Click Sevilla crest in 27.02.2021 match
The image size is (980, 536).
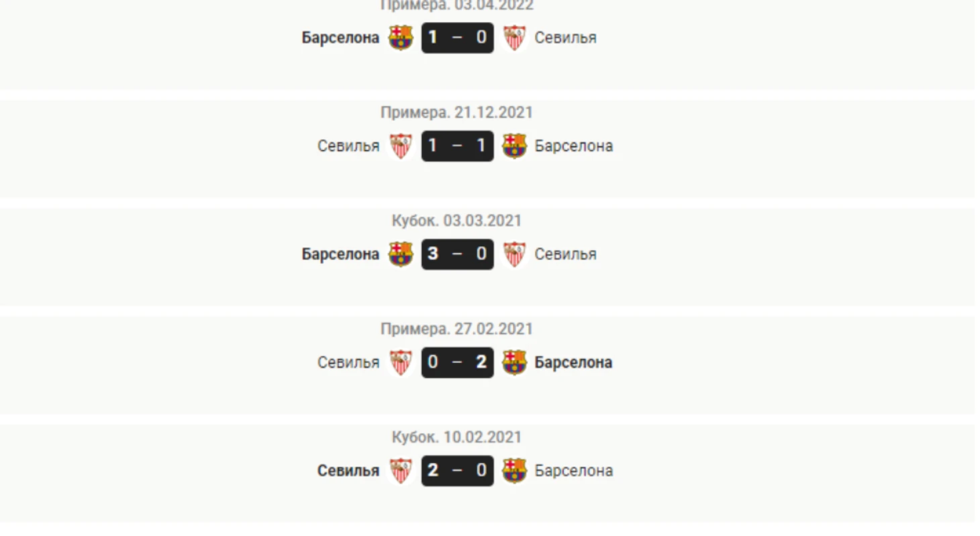point(401,362)
